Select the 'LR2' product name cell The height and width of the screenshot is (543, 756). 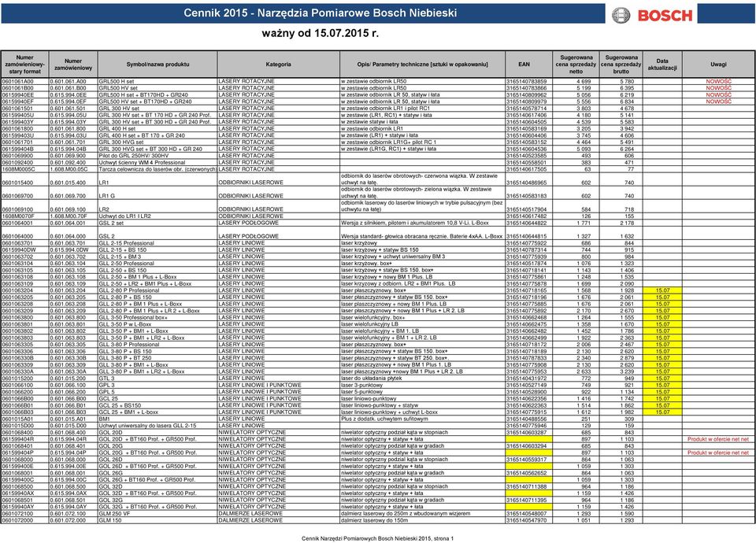[x=157, y=206]
